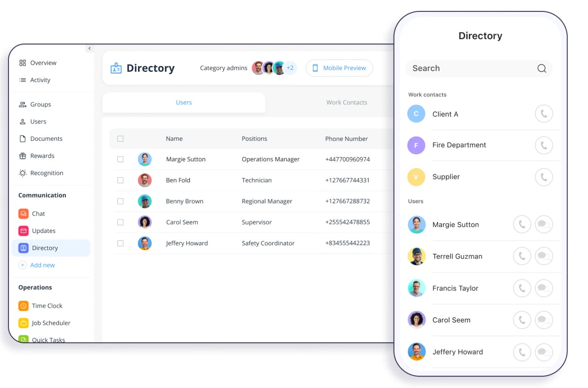Viewport: 588px width, 388px height.
Task: Check the box for Margie Sutton
Action: [120, 160]
